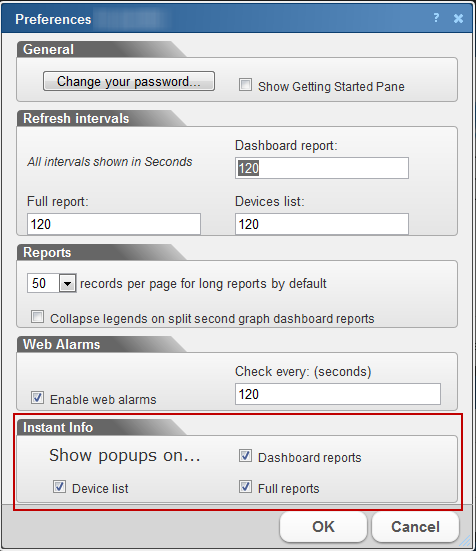
Task: Dismiss changes with the Cancel button
Action: click(415, 527)
